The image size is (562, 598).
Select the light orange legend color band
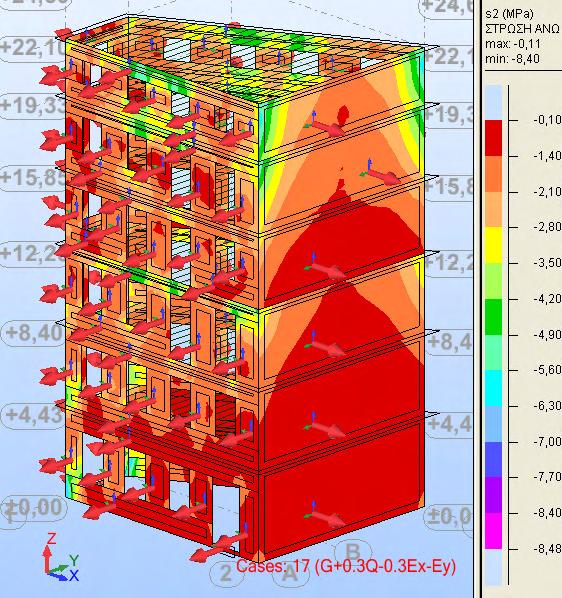coord(493,209)
